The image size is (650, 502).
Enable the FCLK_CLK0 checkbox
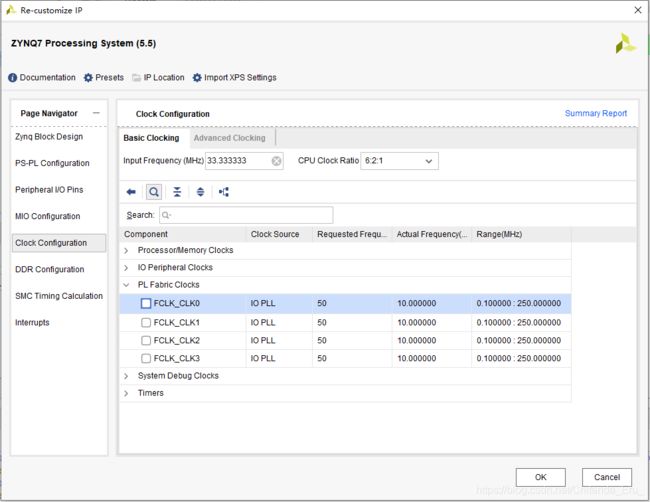pos(146,303)
